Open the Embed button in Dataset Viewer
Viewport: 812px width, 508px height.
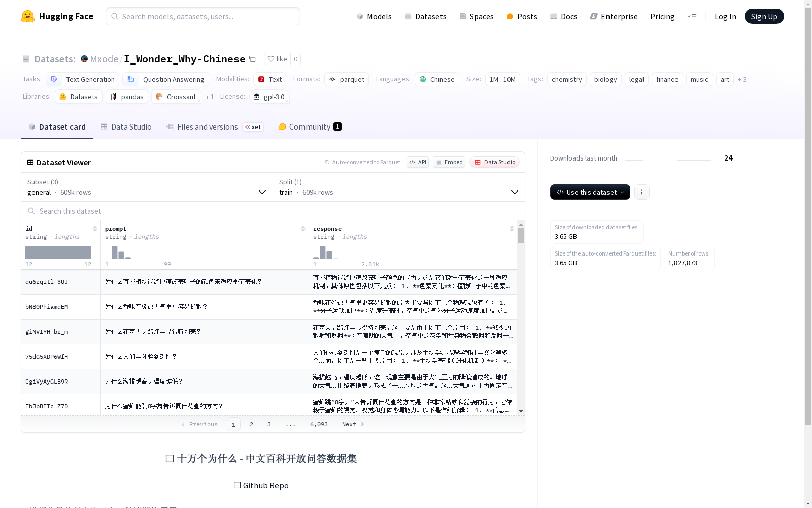point(449,162)
